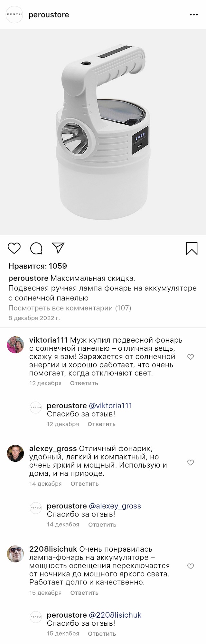Click the @2208lisichuk mention link
This screenshot has width=206, height=644.
click(115, 615)
